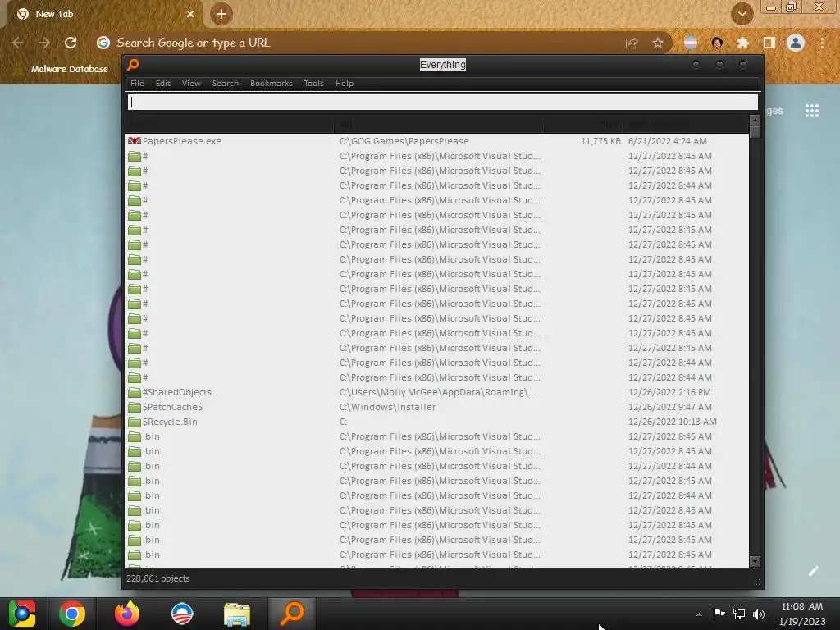Click the Everything magnifier icon in title bar
The image size is (840, 630).
(x=133, y=65)
